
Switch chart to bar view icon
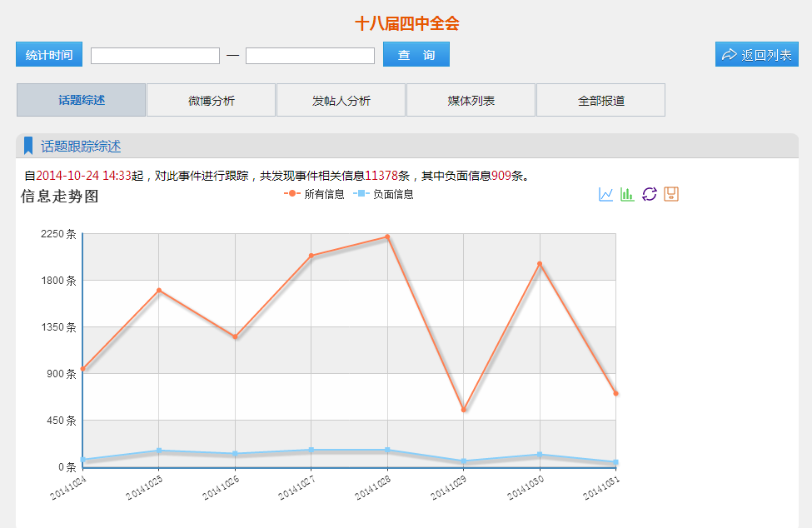(627, 194)
